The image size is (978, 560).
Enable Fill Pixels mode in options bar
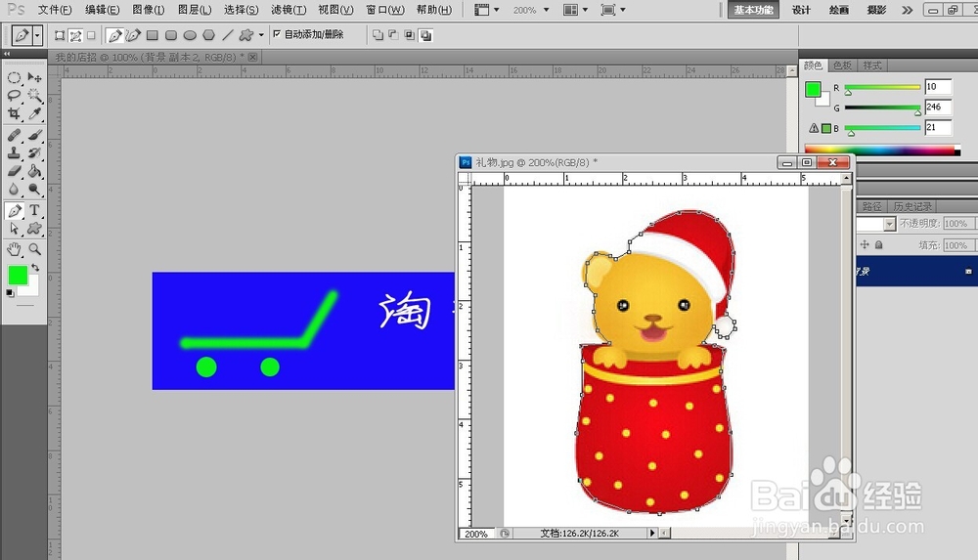pos(91,35)
